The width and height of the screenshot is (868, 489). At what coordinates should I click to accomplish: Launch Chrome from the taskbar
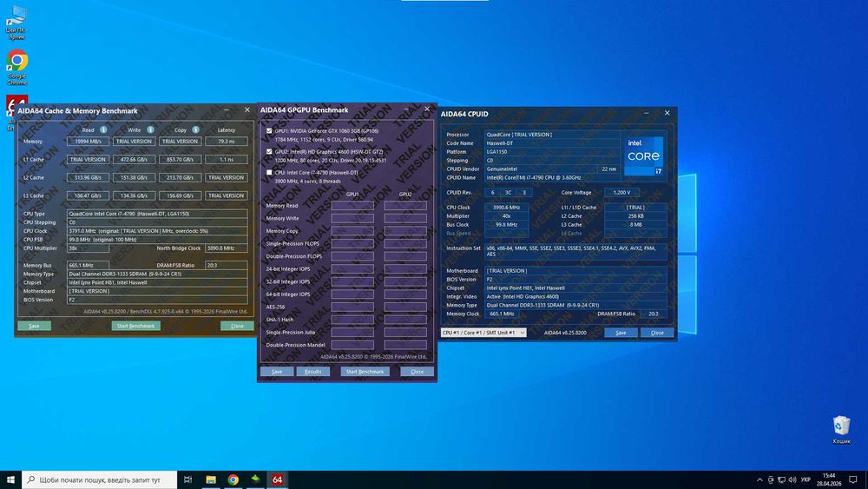click(233, 479)
